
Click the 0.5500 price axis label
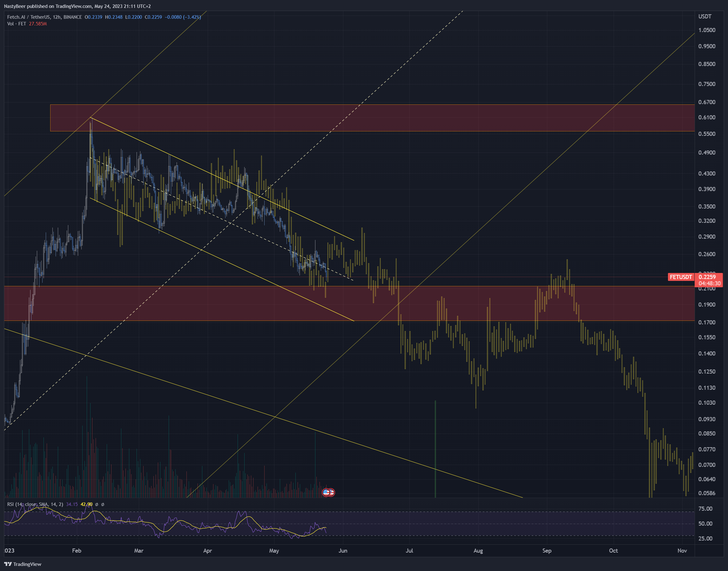tap(707, 134)
